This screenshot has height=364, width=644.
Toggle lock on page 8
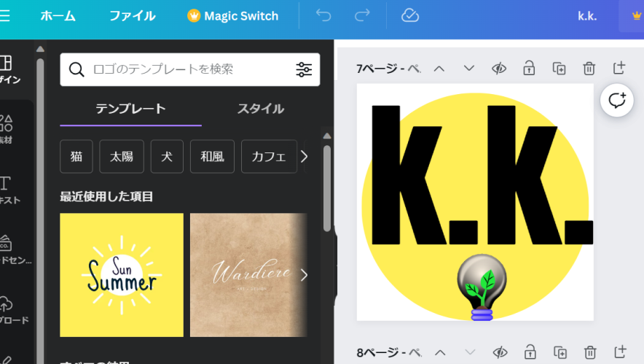pos(529,352)
